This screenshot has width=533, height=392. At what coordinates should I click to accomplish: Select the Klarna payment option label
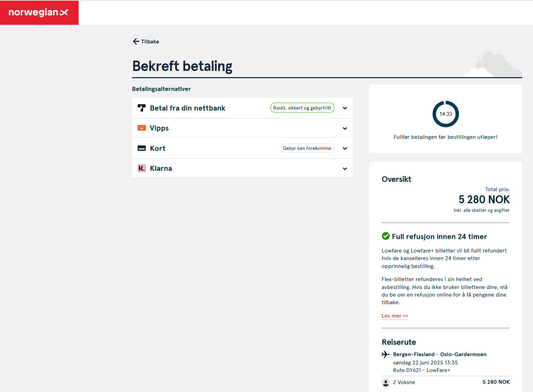(x=161, y=168)
